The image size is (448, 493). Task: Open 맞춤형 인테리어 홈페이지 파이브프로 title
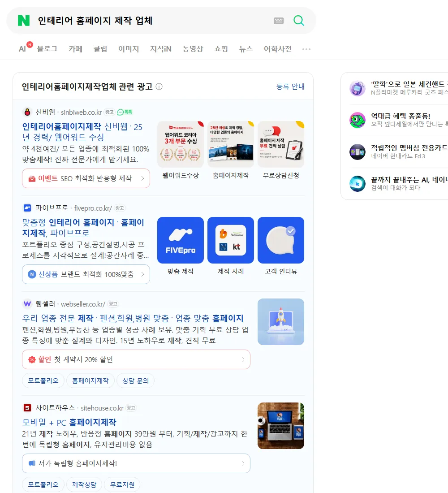tap(83, 228)
